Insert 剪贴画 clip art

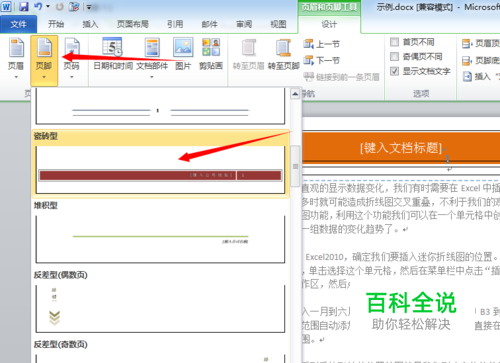(x=211, y=54)
